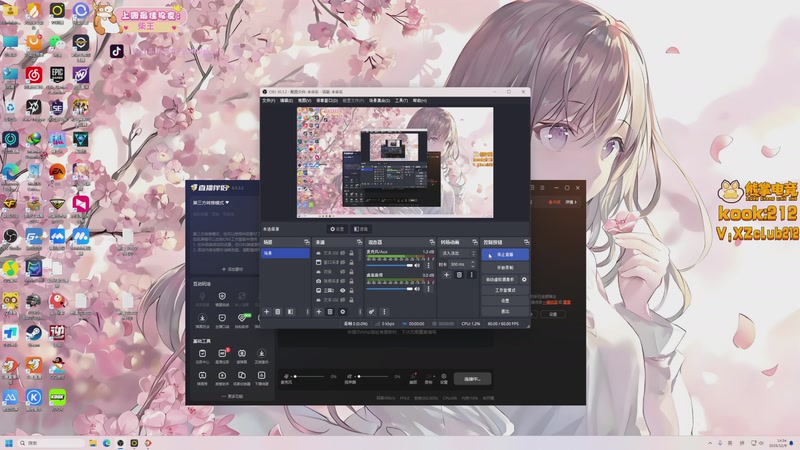Adjust 桌面音频 volume slider
Image resolution: width=800 pixels, height=450 pixels.
[390, 289]
